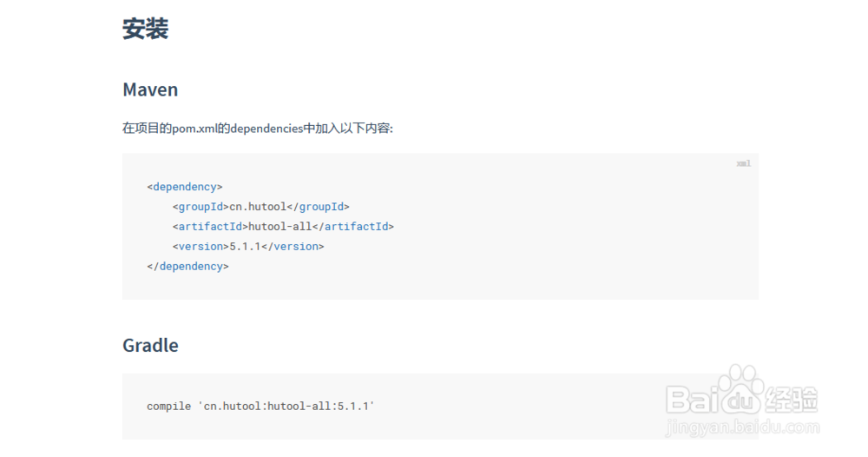Click the opening dependency tag
Viewport: 868px width, 457px height.
coord(185,186)
